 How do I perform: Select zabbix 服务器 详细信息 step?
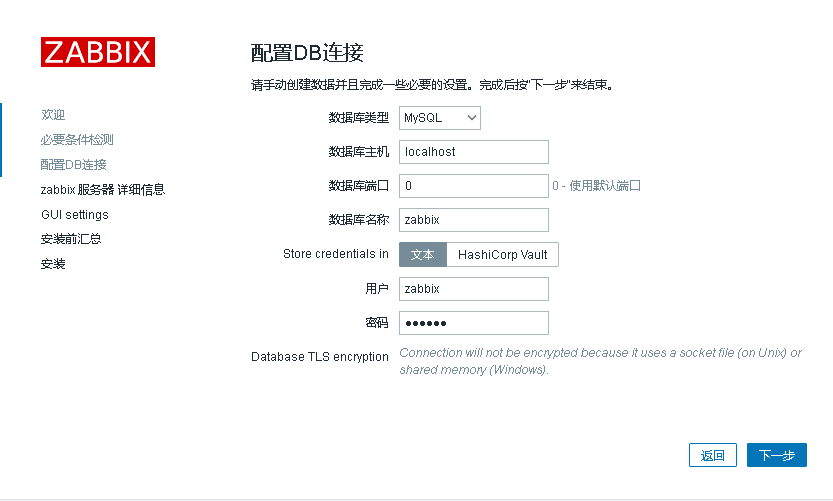point(103,190)
